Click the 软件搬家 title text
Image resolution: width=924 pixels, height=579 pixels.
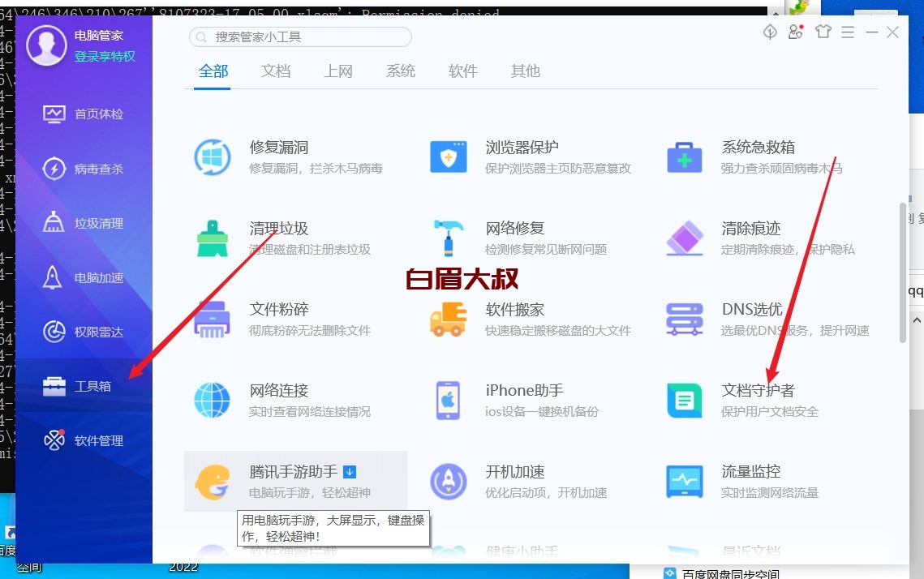tap(515, 309)
